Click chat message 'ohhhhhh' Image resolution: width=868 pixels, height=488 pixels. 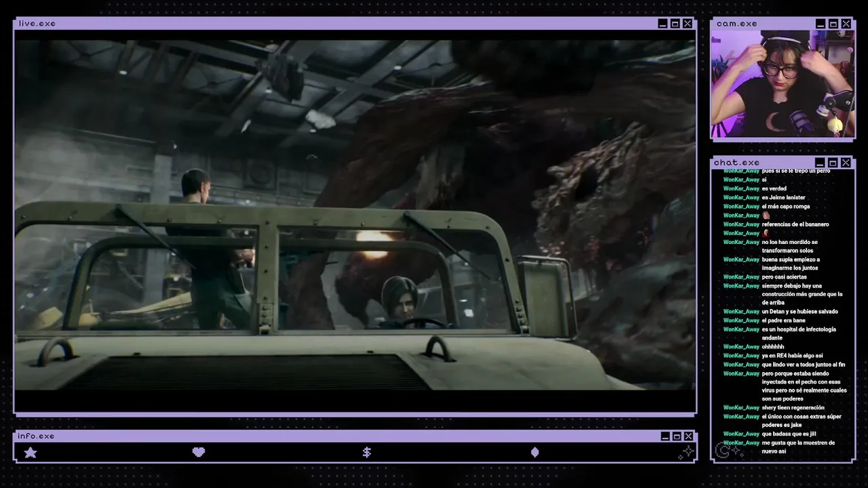point(773,347)
